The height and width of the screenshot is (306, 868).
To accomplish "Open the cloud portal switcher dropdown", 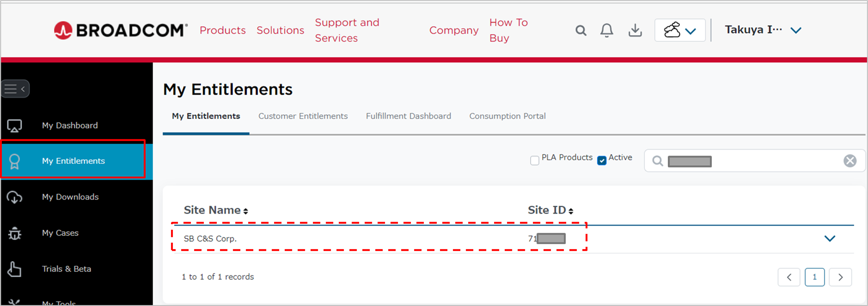I will [x=680, y=30].
